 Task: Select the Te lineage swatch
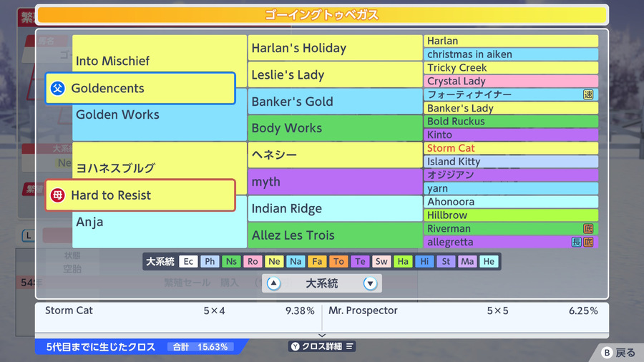point(360,261)
